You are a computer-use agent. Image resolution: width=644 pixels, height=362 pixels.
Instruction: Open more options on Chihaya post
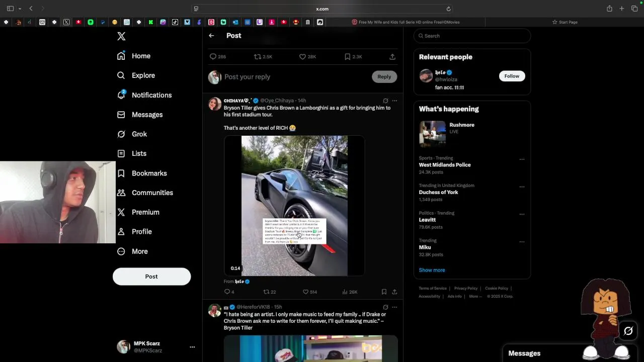[394, 101]
